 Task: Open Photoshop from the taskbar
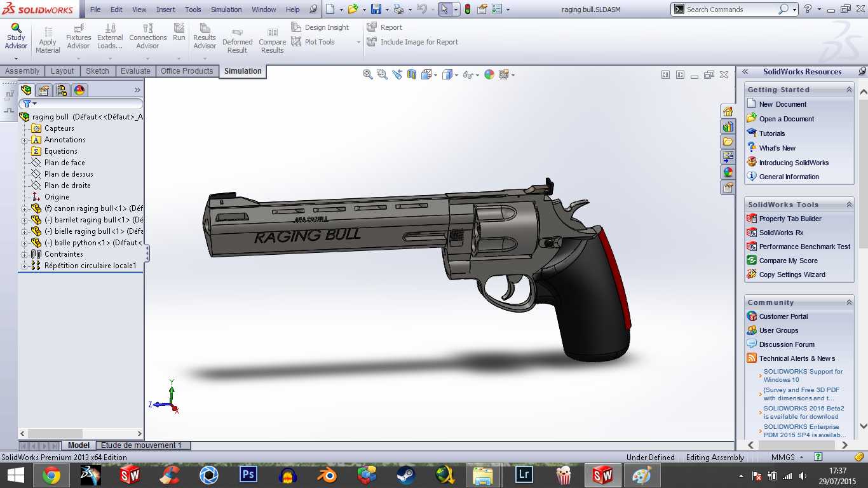248,475
